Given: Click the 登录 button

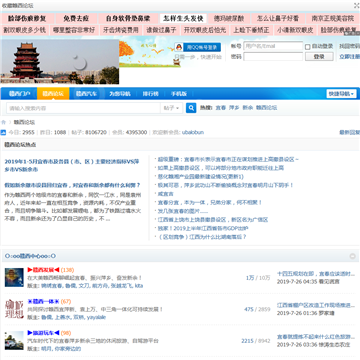Looking at the screenshot, I should tap(319, 57).
